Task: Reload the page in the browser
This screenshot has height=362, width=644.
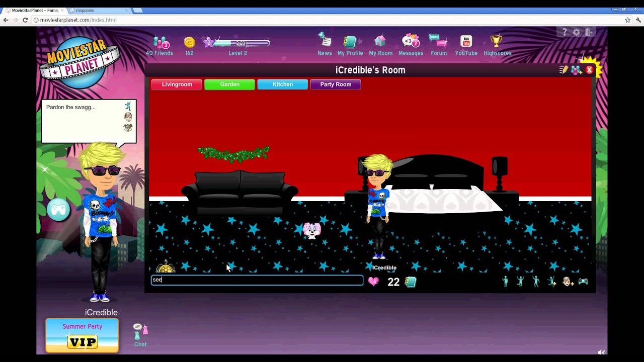Action: click(x=25, y=20)
